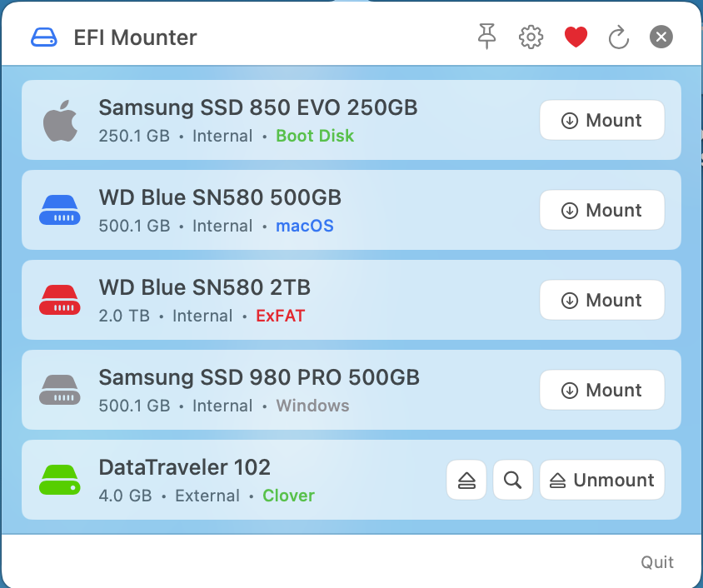
Task: Refresh the disk list
Action: [x=619, y=37]
